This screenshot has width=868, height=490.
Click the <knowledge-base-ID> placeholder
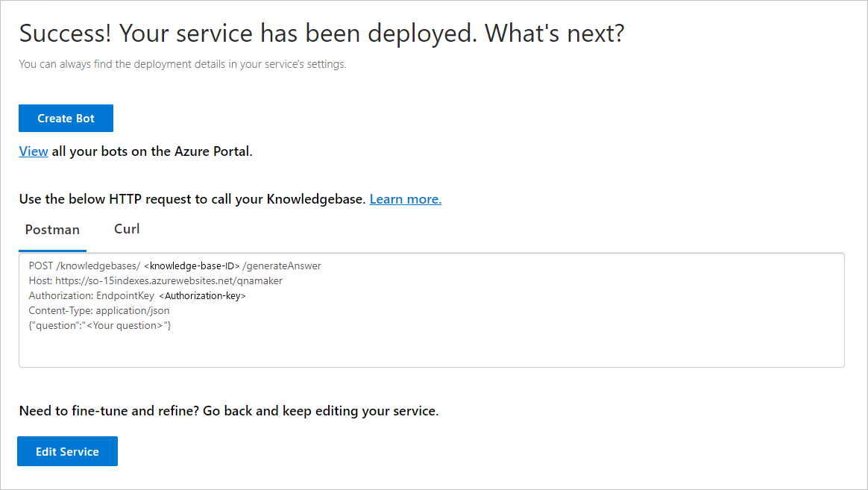191,266
